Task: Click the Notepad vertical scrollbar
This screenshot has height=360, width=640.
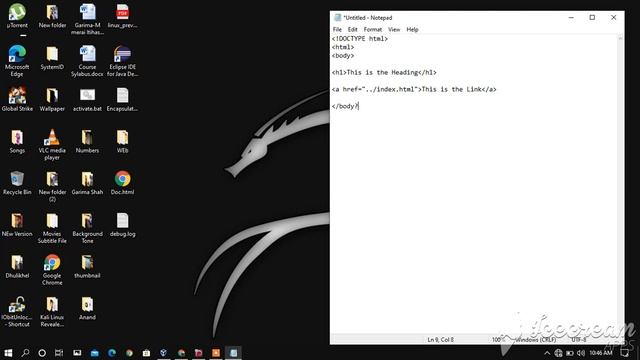Action: pos(620,184)
